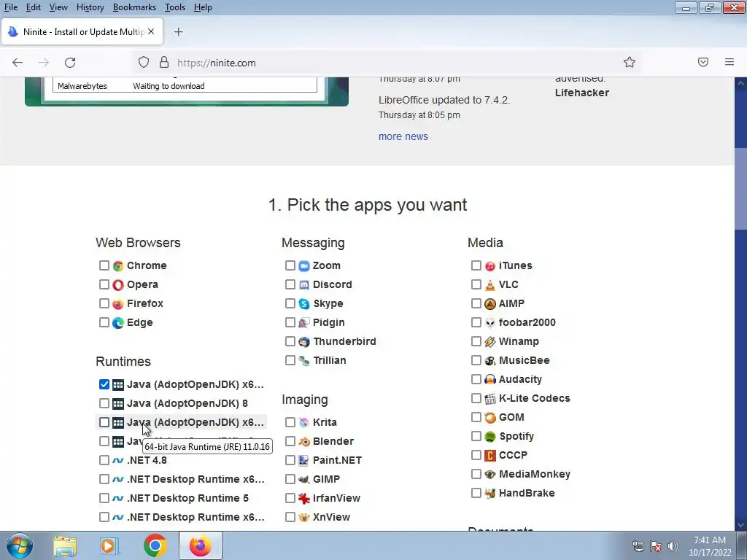747x560 pixels.
Task: Uncheck the first Java (AdoptOpenJDK) x6… checkbox
Action: click(104, 384)
